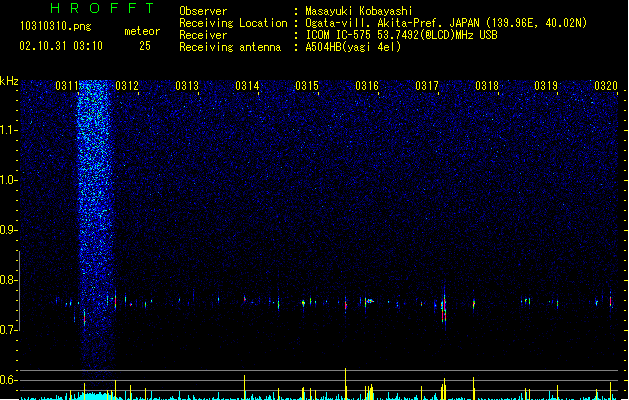Screen dimensions: 629x400
Task: Click the 0.8 kHz axis label
Action: [9, 280]
